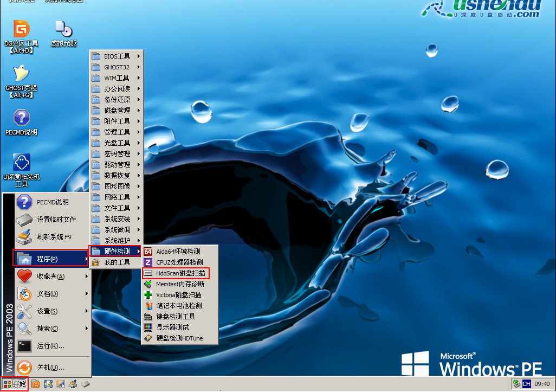556x392 pixels.
Task: Select 程序(P) in the Start menu
Action: (x=51, y=258)
